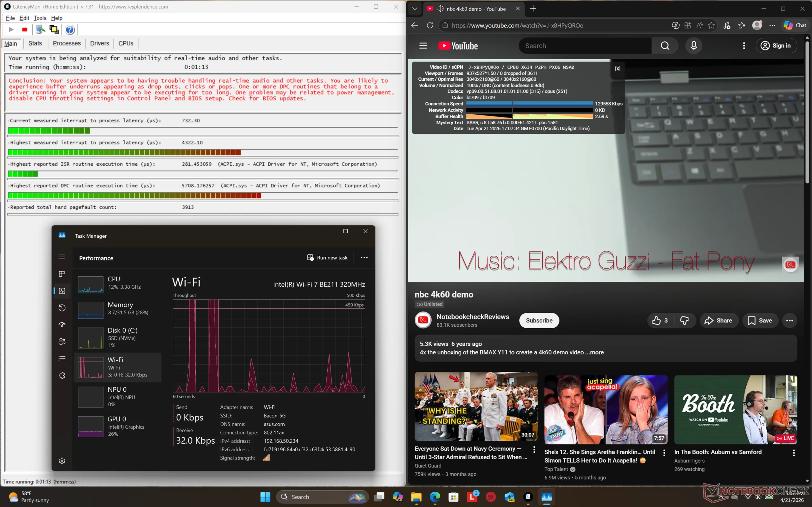The height and width of the screenshot is (507, 812).
Task: Open Task Manager App history sidebar icon
Action: (62, 307)
